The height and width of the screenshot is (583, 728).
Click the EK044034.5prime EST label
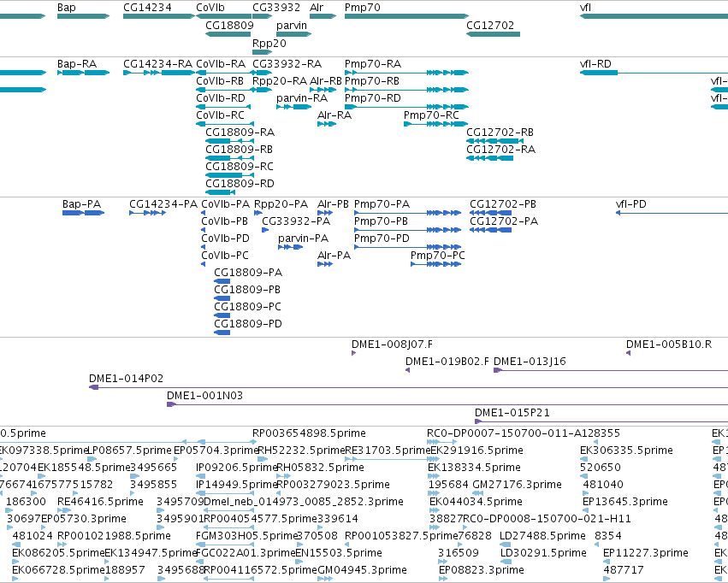(476, 502)
